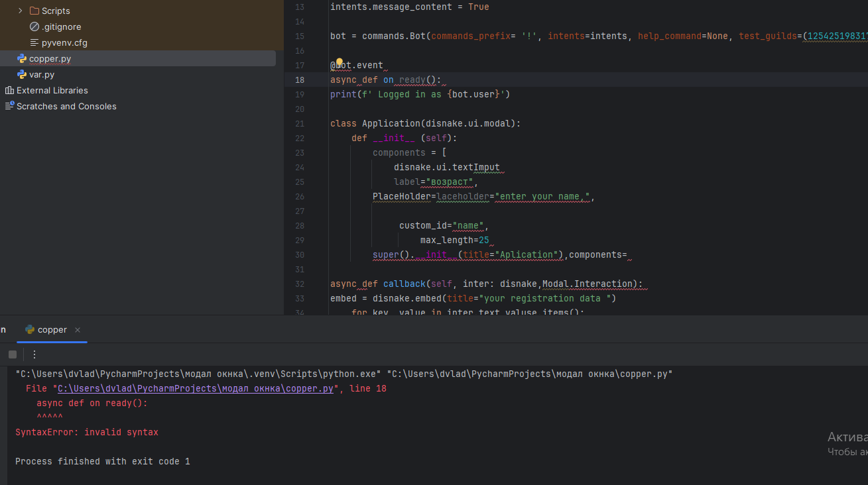Image resolution: width=868 pixels, height=485 pixels.
Task: Click the Scratches and Consoles icon
Action: click(x=9, y=106)
